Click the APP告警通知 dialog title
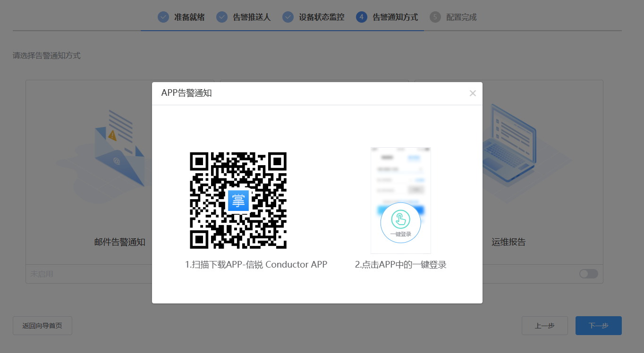This screenshot has height=353, width=644. coord(186,93)
